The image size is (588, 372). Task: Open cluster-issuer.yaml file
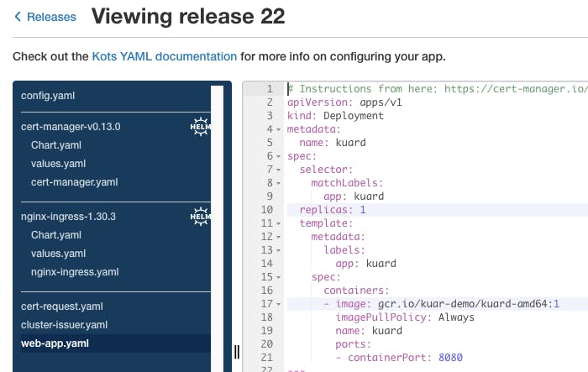[x=64, y=325]
